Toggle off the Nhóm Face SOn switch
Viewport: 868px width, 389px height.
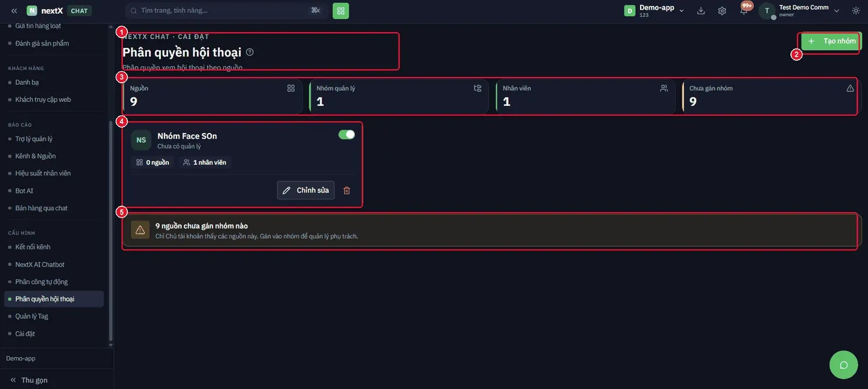[x=347, y=134]
